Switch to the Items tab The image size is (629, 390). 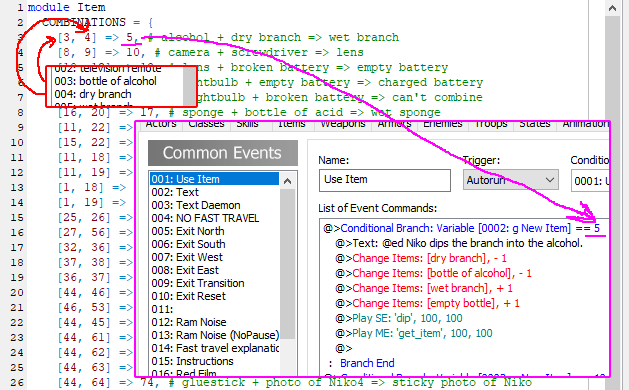[x=292, y=125]
